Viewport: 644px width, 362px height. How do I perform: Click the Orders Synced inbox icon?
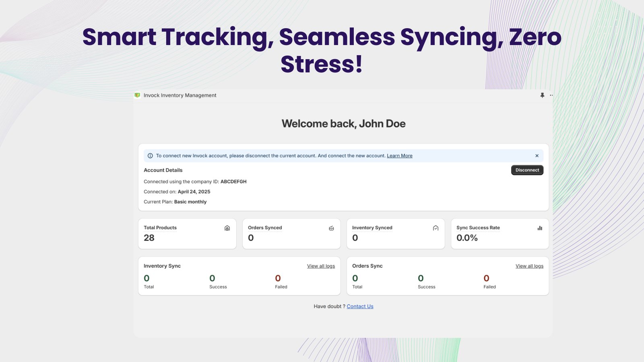(x=331, y=228)
